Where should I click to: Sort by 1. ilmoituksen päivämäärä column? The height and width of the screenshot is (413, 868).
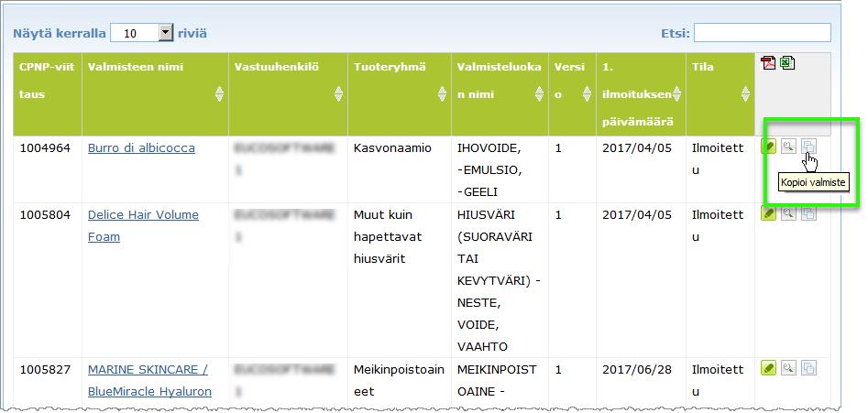click(x=676, y=94)
